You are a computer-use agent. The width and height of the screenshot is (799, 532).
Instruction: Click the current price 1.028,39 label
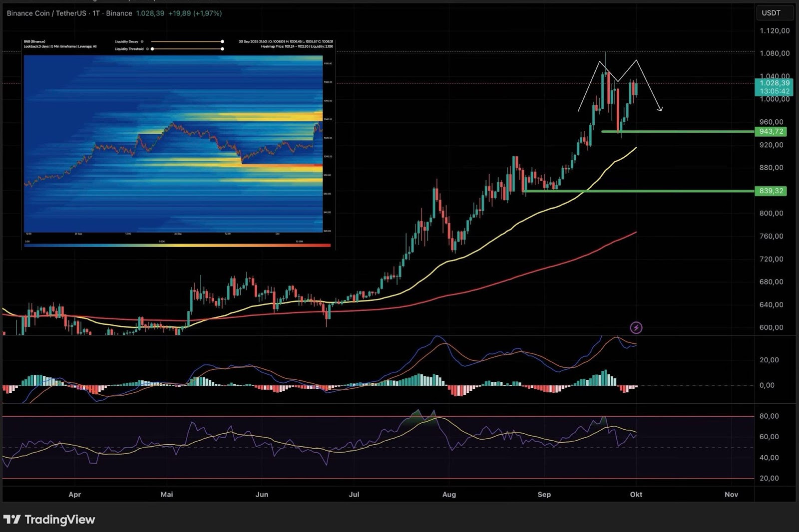[x=774, y=83]
